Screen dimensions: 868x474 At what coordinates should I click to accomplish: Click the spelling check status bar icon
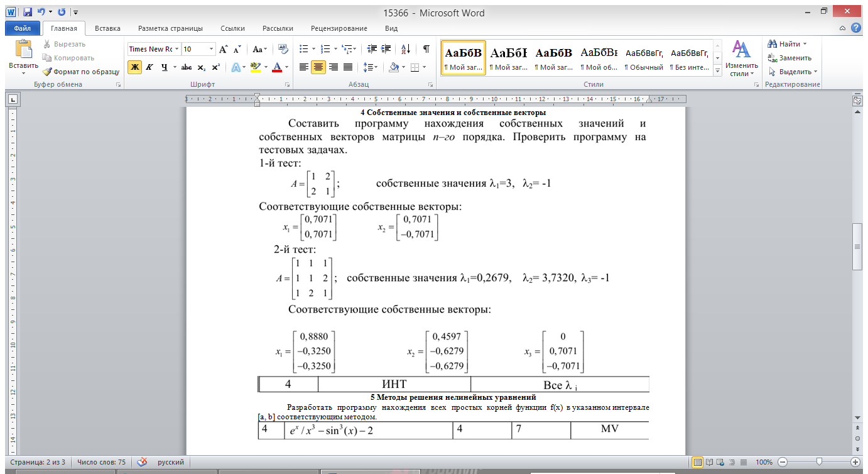[x=143, y=462]
